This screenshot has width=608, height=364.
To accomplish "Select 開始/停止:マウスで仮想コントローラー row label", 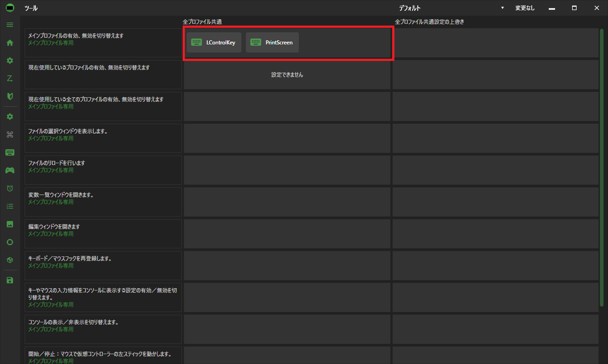I will pyautogui.click(x=103, y=355).
